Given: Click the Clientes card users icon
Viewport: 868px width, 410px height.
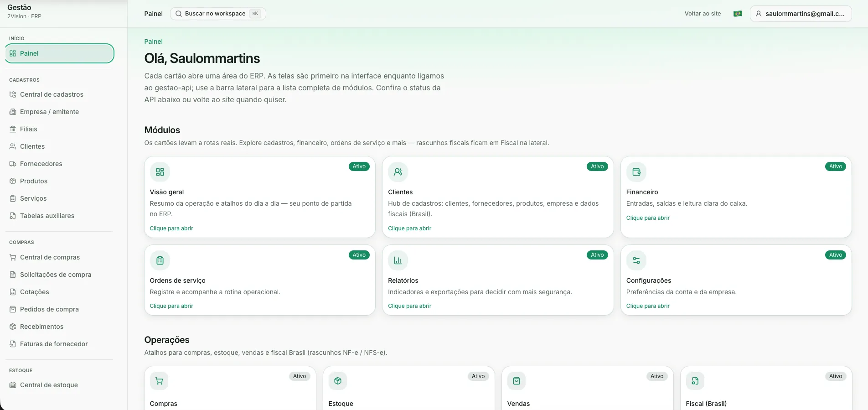Looking at the screenshot, I should pyautogui.click(x=398, y=172).
